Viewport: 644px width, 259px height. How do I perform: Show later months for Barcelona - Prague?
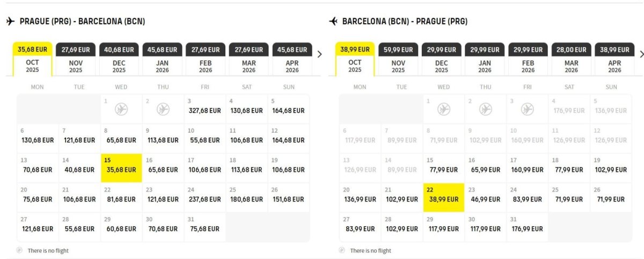(x=641, y=54)
